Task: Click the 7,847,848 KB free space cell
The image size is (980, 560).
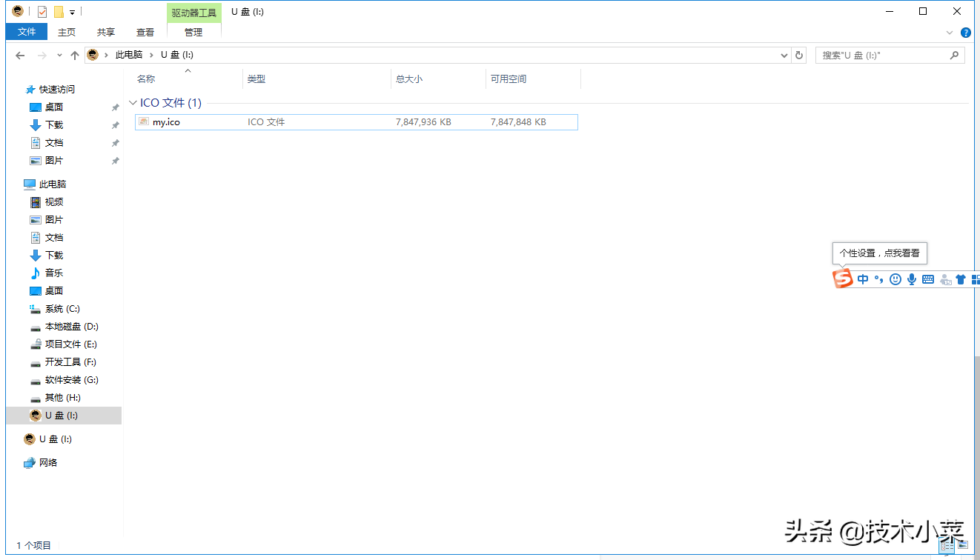Action: [x=518, y=122]
